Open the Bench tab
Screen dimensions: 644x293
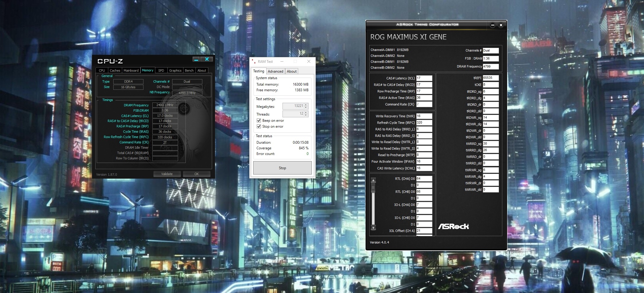pyautogui.click(x=189, y=71)
